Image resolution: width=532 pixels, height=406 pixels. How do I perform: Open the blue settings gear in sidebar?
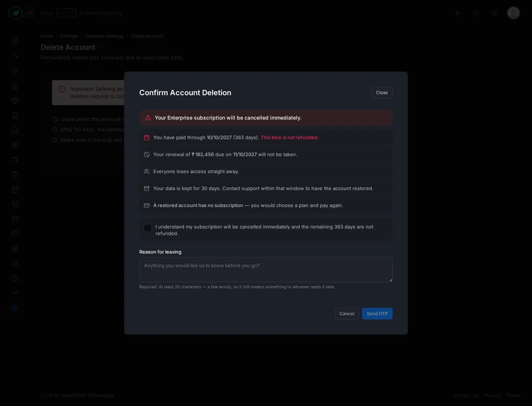coord(15,308)
